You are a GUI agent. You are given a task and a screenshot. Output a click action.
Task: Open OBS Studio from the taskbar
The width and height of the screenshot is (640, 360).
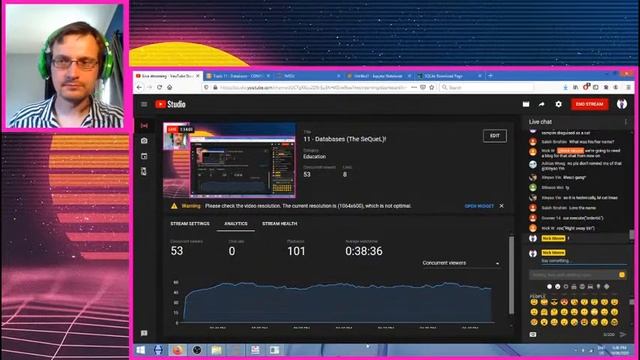[x=197, y=350]
